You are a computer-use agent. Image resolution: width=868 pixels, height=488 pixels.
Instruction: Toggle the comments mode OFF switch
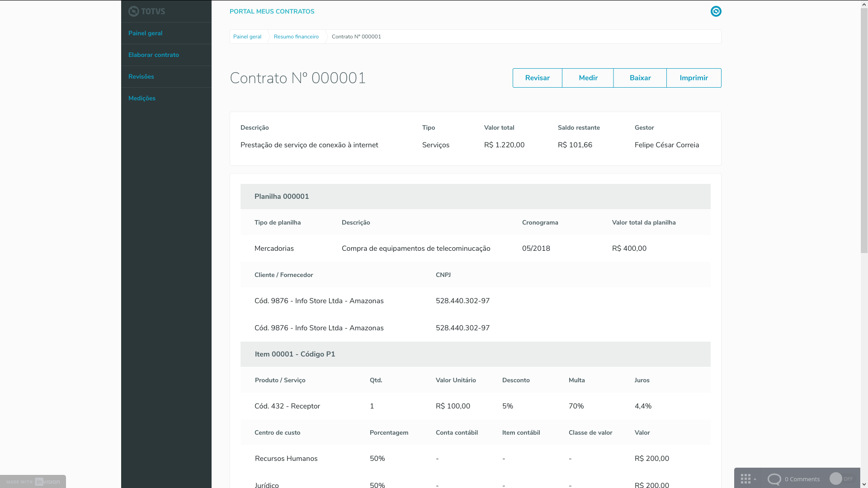coord(841,479)
